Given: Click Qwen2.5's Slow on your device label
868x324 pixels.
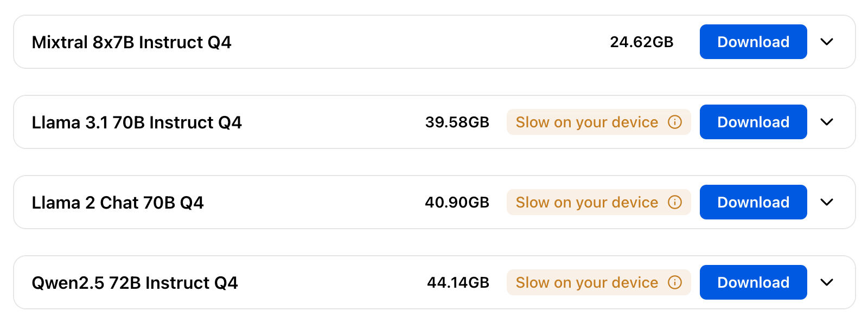Looking at the screenshot, I should click(586, 282).
